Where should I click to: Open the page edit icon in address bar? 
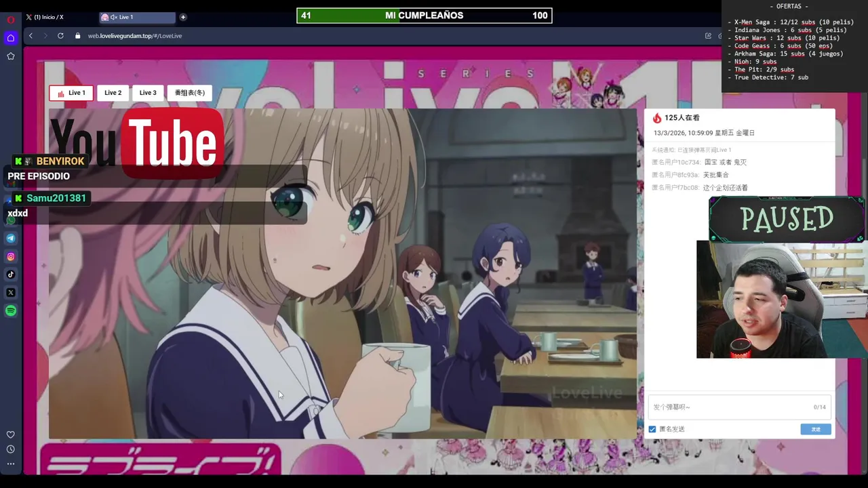tap(708, 36)
